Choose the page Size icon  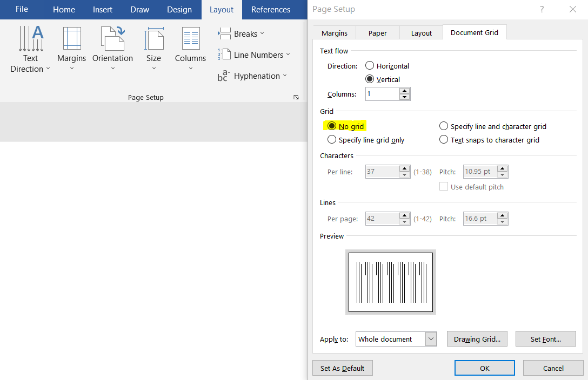[153, 39]
